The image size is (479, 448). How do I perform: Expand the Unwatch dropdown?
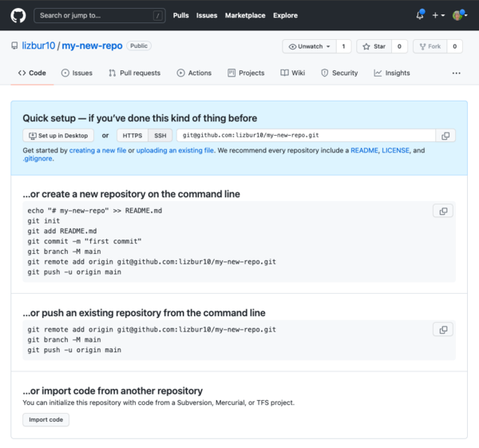(x=309, y=46)
